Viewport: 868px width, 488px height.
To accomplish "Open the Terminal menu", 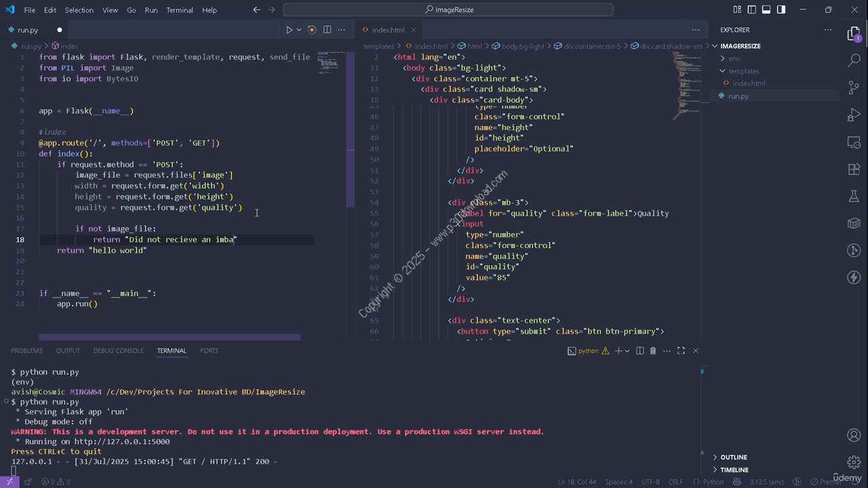I will (x=179, y=10).
